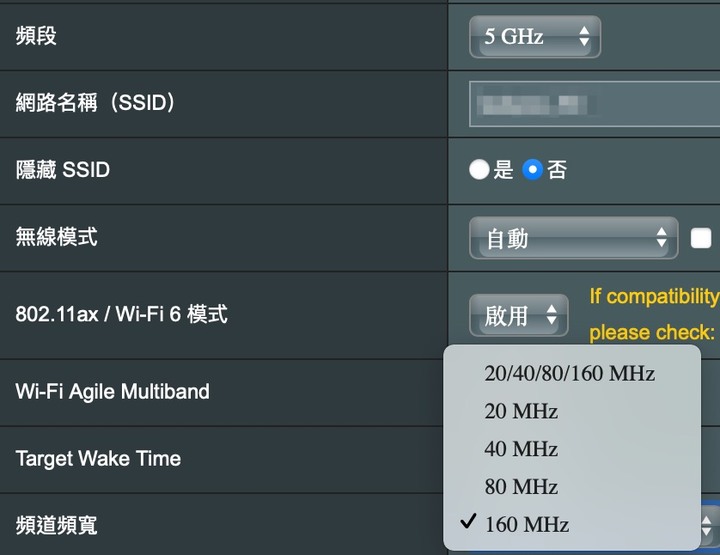This screenshot has height=555, width=720.
Task: Click the arrows icon on 啟用 dropdown
Action: pyautogui.click(x=551, y=315)
